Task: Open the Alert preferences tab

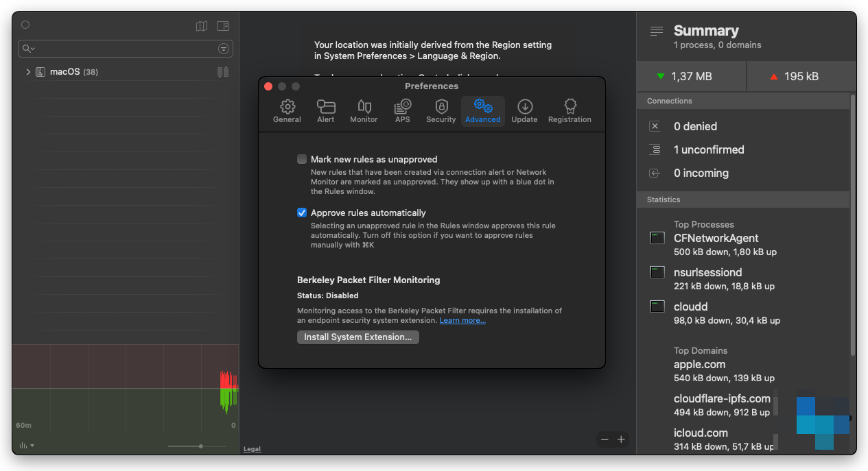Action: click(x=326, y=111)
